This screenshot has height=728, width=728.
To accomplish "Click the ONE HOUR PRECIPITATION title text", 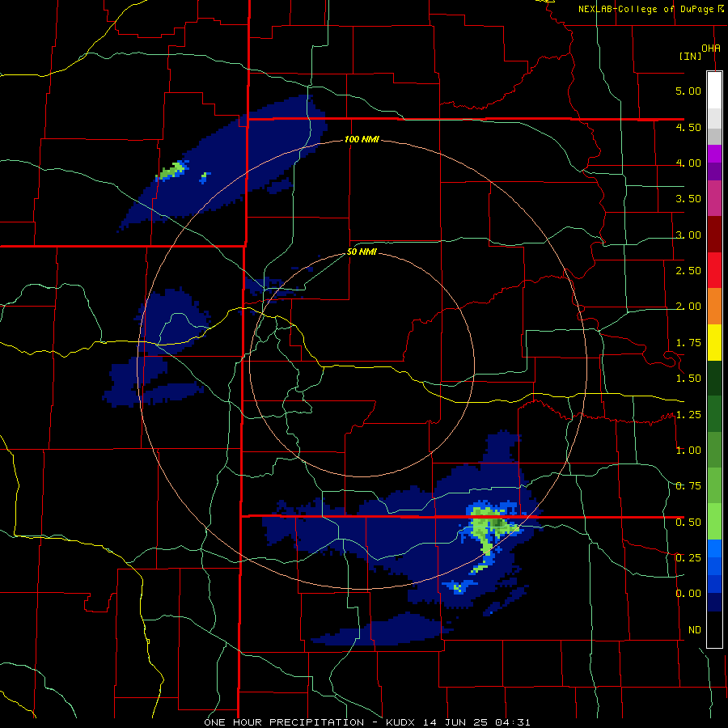I will click(x=284, y=722).
